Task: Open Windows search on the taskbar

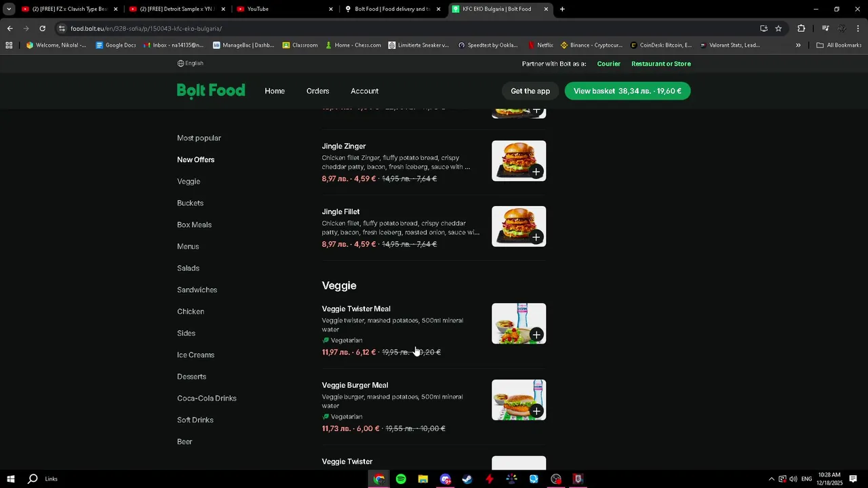Action: (33, 479)
